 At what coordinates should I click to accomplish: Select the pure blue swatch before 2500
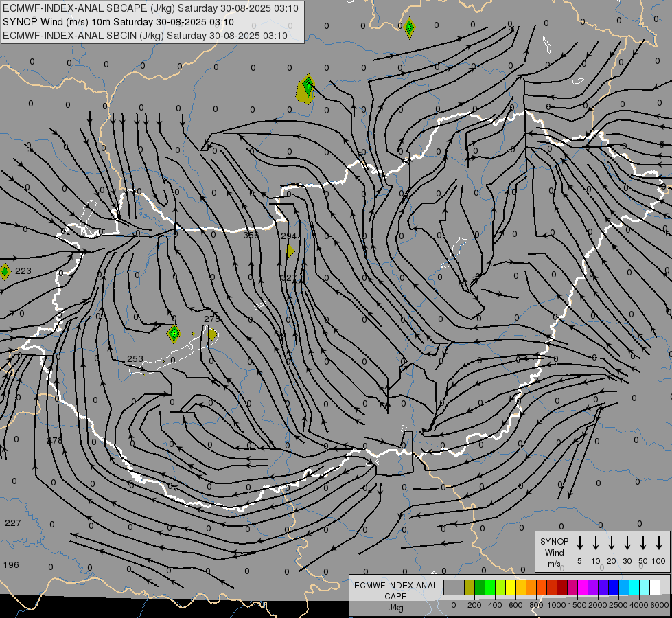click(614, 587)
